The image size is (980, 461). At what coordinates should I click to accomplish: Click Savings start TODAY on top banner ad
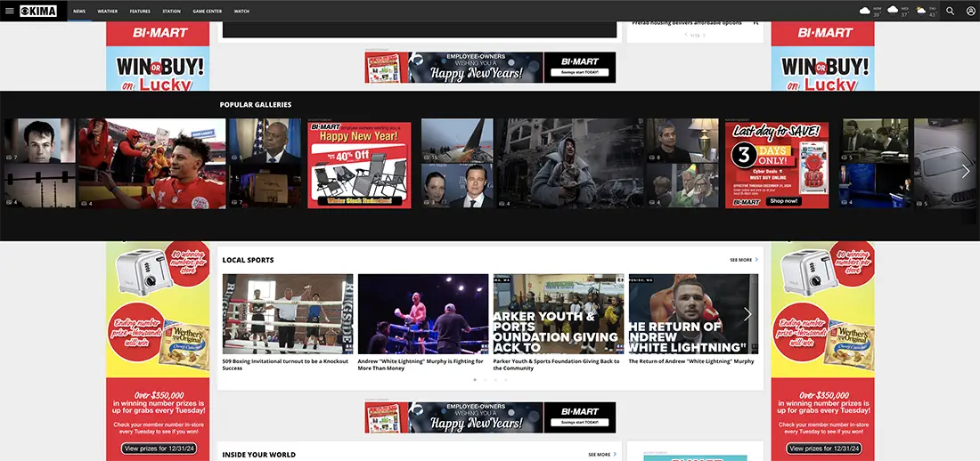click(579, 72)
